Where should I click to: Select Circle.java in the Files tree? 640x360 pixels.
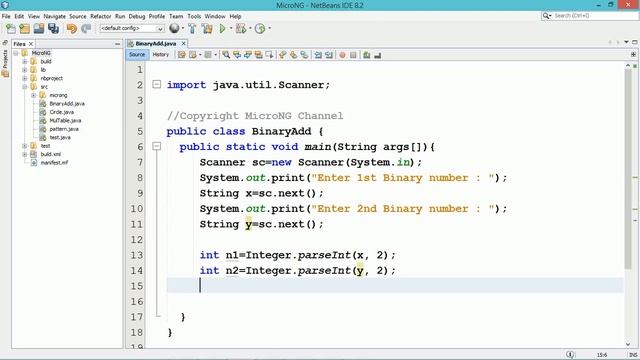61,112
